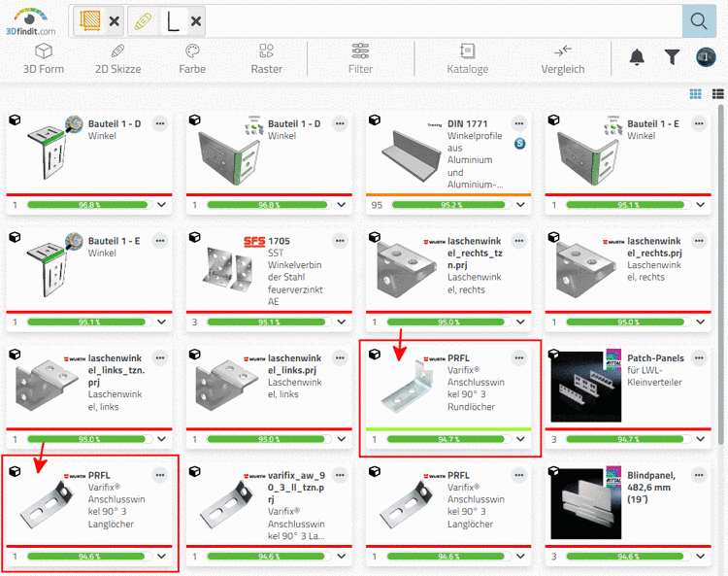Click the funnel filter icon
This screenshot has height=576, width=728.
672,57
